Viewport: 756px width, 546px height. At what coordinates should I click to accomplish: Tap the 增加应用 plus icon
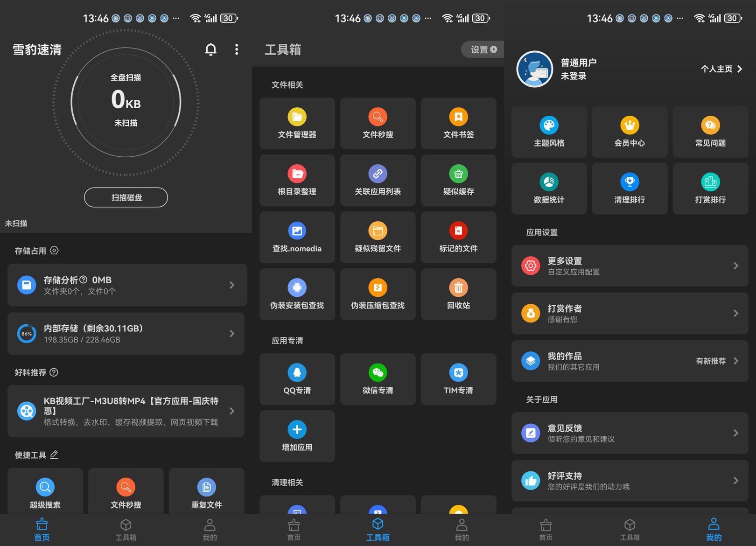297,429
